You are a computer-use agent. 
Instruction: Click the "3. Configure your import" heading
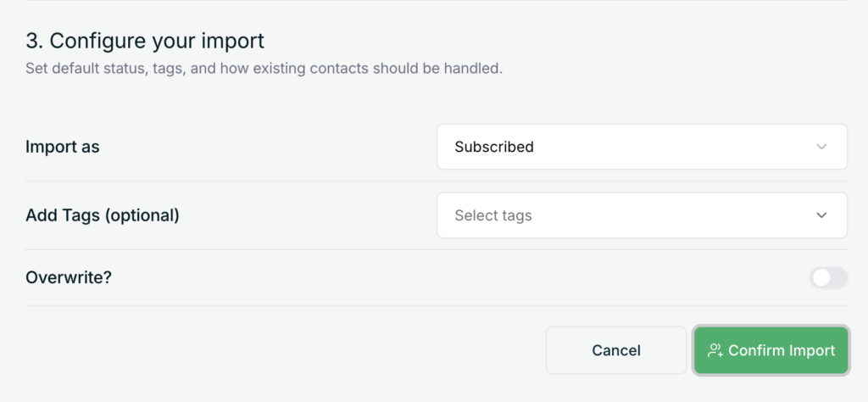[145, 41]
